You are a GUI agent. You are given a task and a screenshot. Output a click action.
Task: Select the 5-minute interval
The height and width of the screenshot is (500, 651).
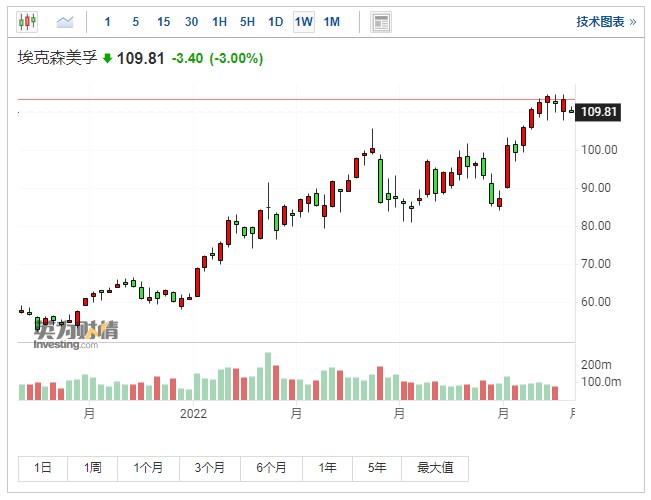tap(136, 21)
